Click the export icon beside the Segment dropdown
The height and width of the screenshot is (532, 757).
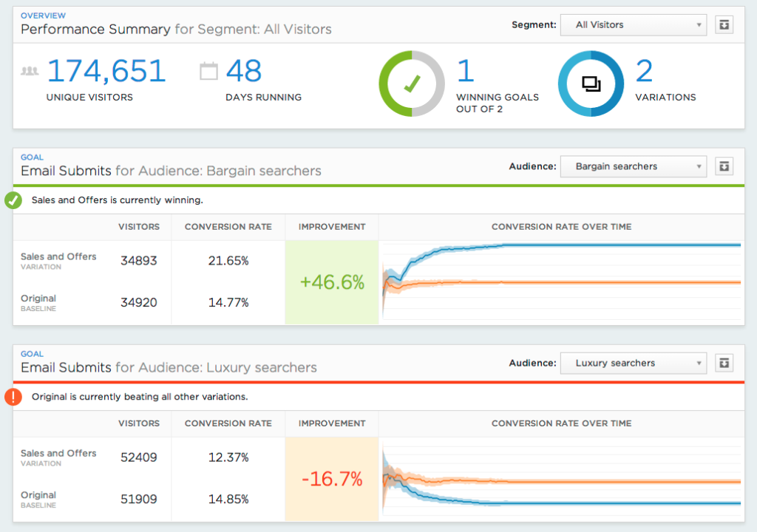[724, 24]
